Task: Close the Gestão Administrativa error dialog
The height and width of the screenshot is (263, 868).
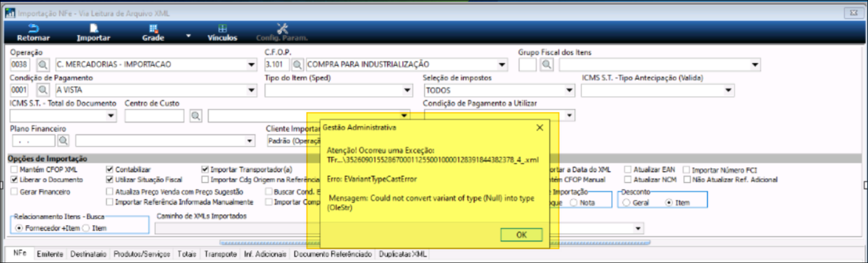Action: tap(540, 128)
